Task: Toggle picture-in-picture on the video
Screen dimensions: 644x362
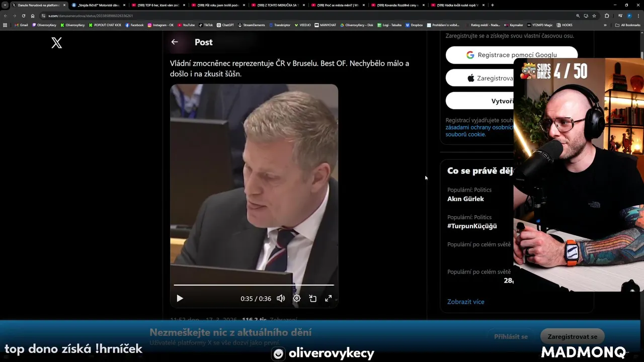Action: [x=312, y=298]
